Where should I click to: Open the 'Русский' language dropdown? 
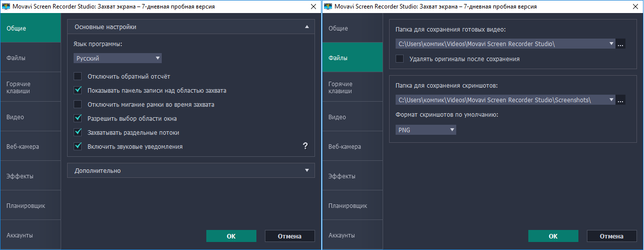click(118, 59)
